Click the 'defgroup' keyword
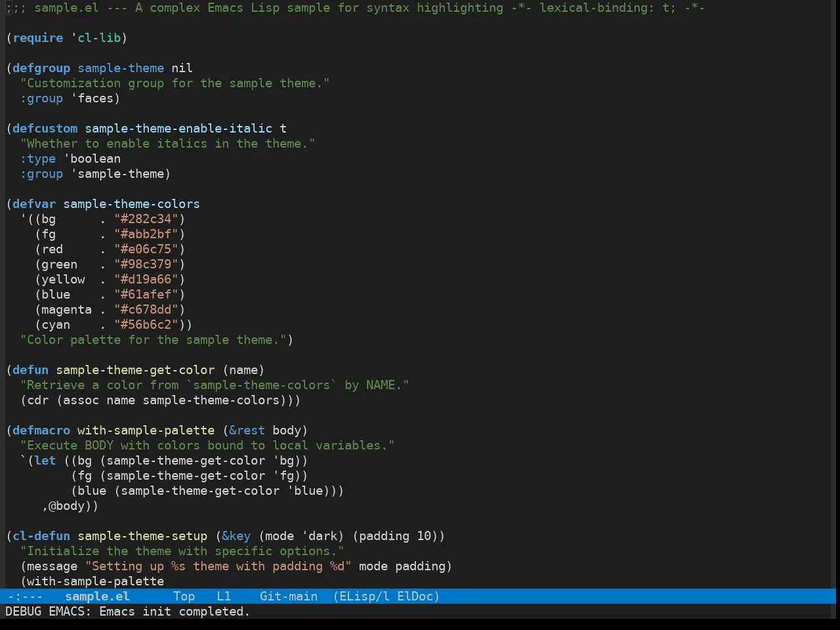 tap(41, 68)
